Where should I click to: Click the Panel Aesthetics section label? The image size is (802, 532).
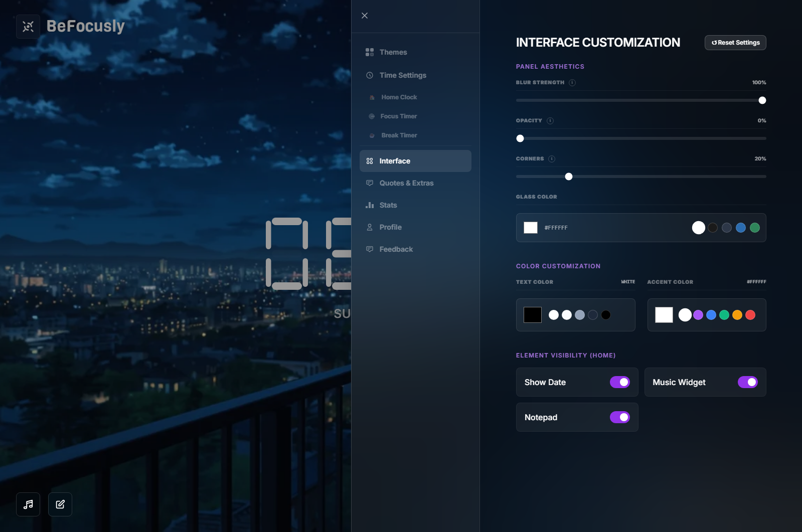click(x=550, y=66)
